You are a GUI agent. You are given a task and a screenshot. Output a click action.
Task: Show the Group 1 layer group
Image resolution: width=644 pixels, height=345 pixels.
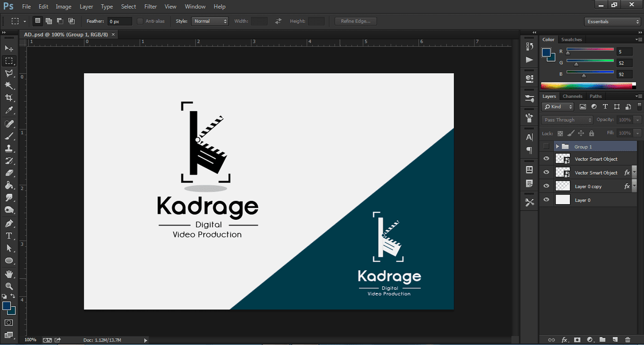pos(546,146)
